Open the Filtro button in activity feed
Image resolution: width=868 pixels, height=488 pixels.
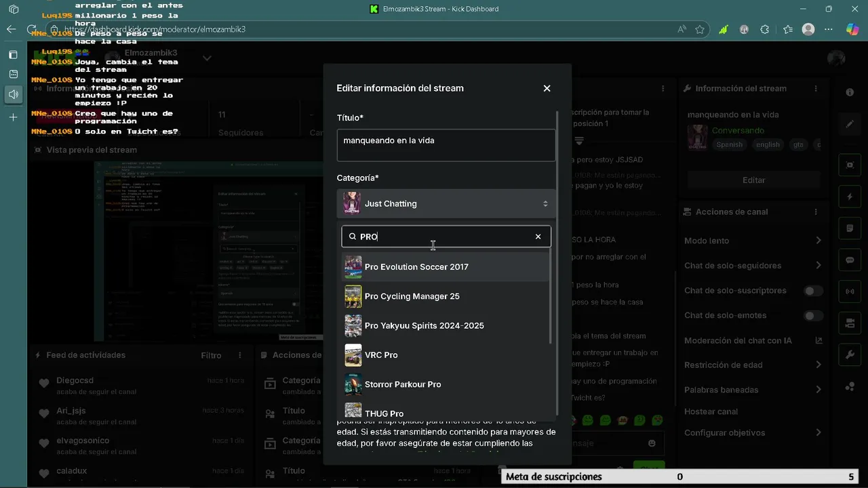point(211,355)
